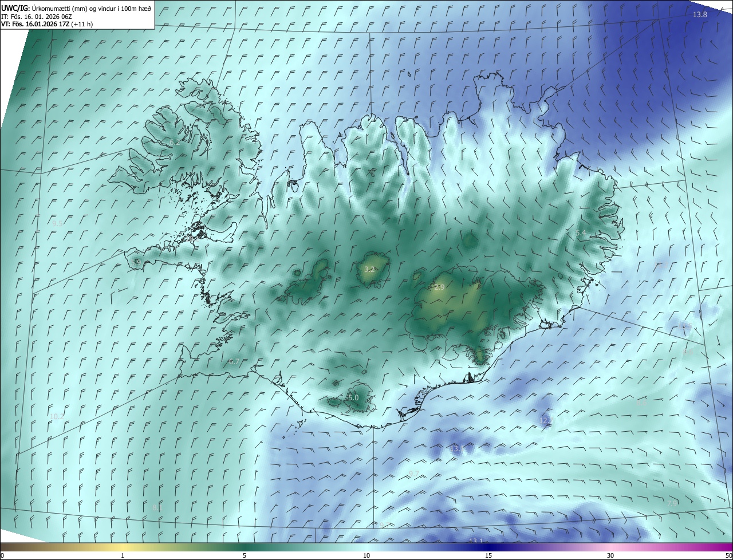The width and height of the screenshot is (733, 560).
Task: Click the 3.2 value on the central glacier
Action: (x=370, y=269)
